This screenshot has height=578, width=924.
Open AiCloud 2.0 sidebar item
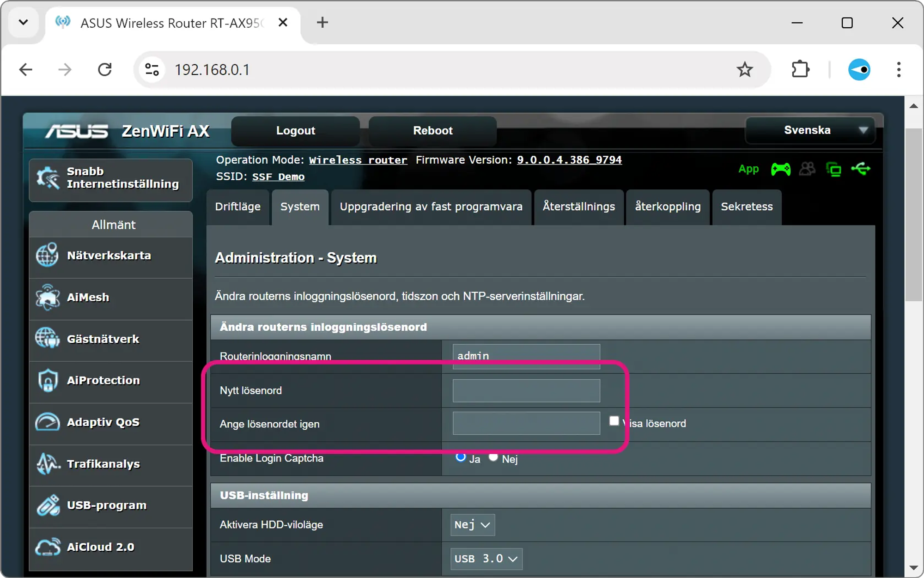(100, 547)
